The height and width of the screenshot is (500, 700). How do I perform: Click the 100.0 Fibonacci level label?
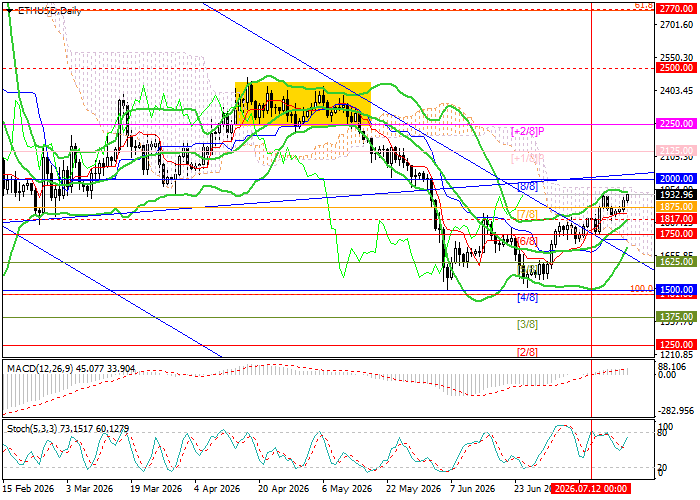pyautogui.click(x=642, y=288)
